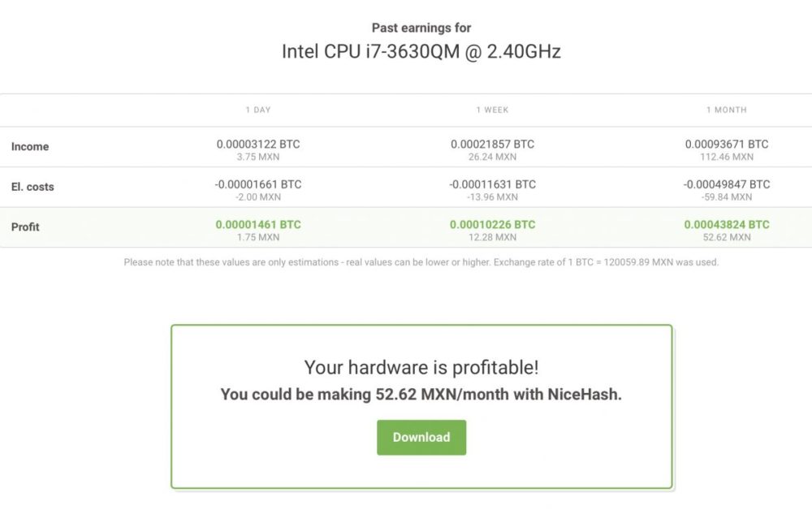
Task: Click weekly electricity cost -0.00011631 BTC
Action: coord(492,184)
